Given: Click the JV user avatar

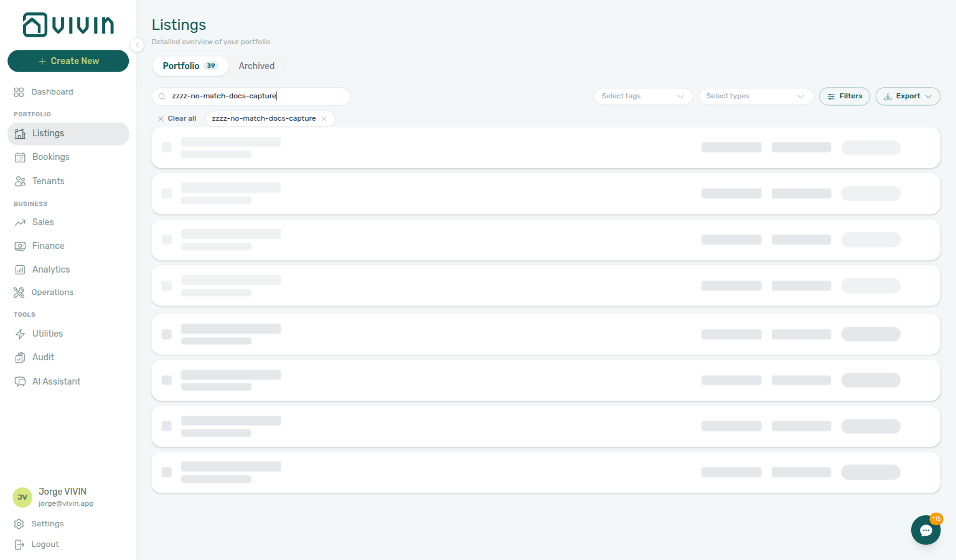Looking at the screenshot, I should click(22, 497).
